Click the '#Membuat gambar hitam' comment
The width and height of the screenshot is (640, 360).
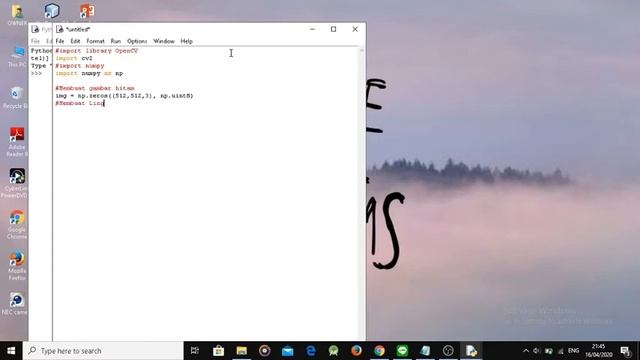coord(95,88)
